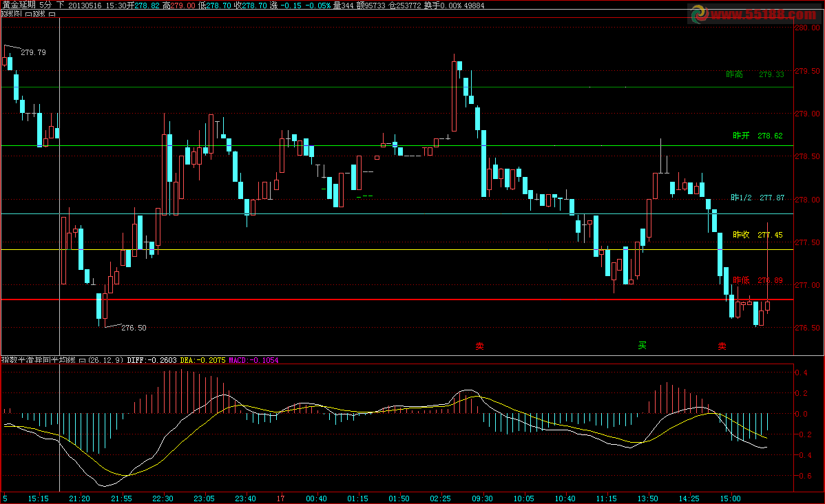Viewport: 825px width, 504px height.
Task: Click the small box icon after K线 label
Action: click(x=52, y=14)
